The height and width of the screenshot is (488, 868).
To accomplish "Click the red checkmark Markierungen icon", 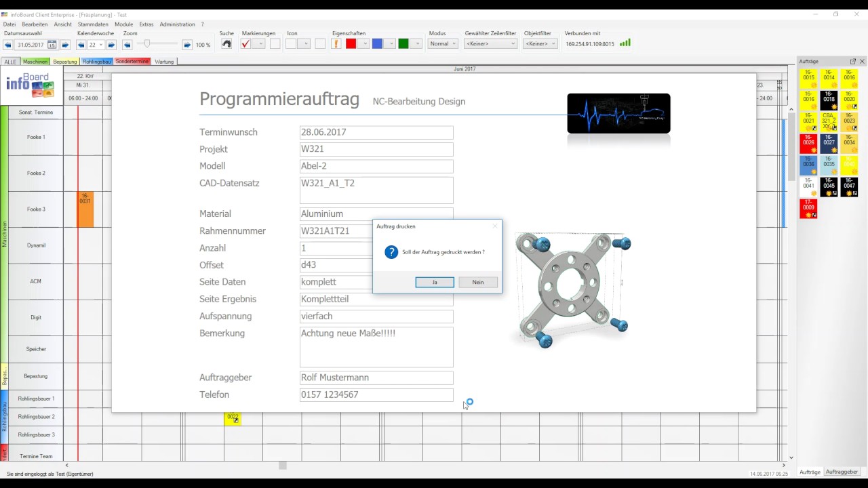I will (x=246, y=44).
